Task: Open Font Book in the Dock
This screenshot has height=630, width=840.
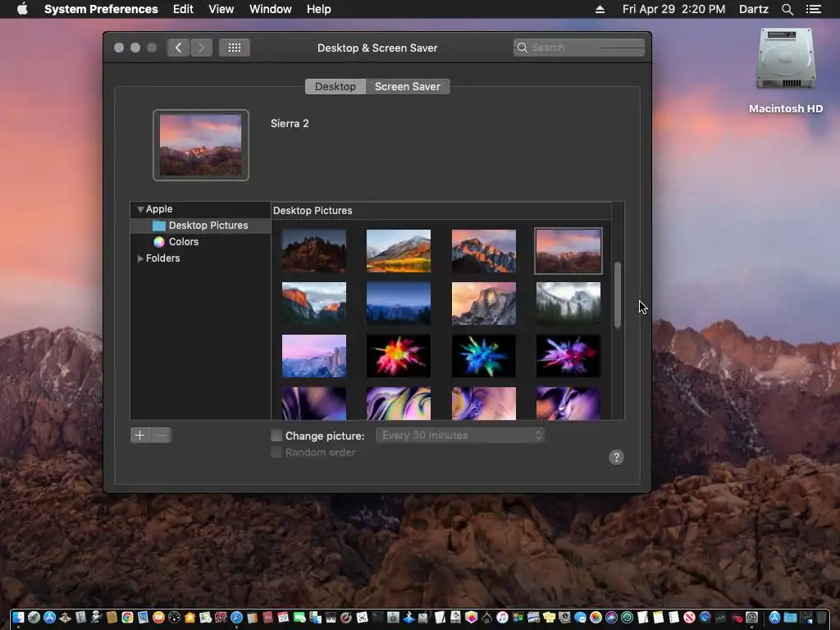Action: (81, 617)
